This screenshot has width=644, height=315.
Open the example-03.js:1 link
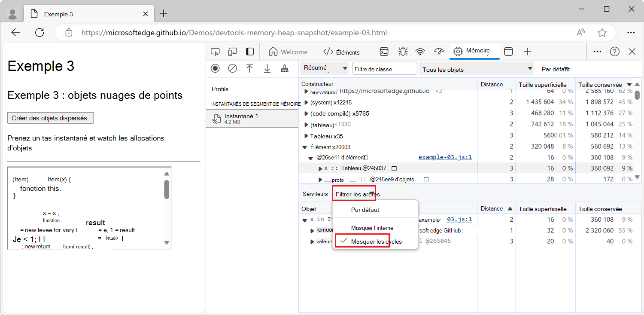pyautogui.click(x=445, y=157)
